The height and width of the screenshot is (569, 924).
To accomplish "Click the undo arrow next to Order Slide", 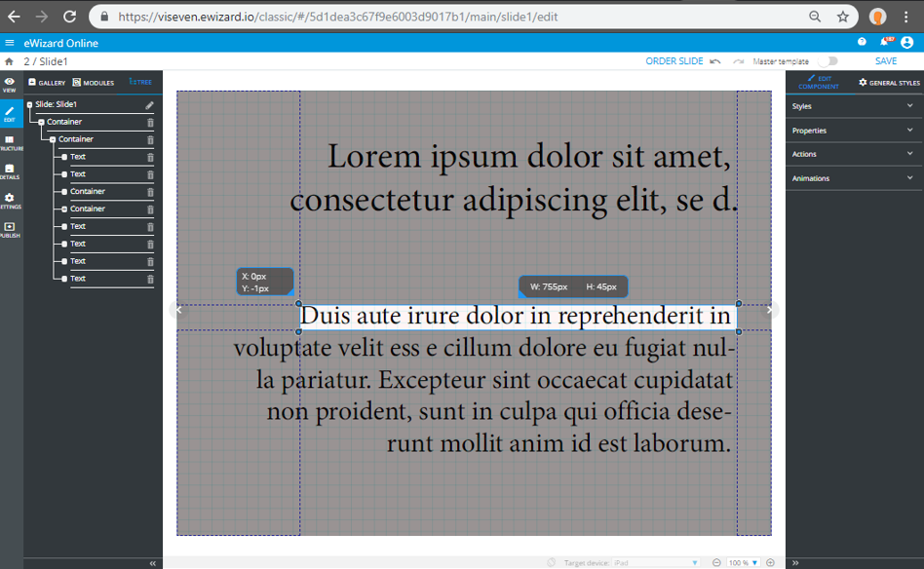I will tap(715, 61).
